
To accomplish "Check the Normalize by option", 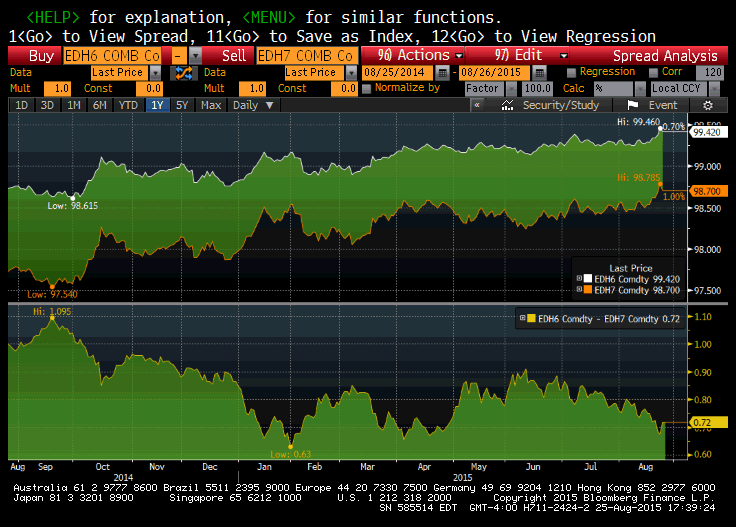I will pyautogui.click(x=367, y=88).
